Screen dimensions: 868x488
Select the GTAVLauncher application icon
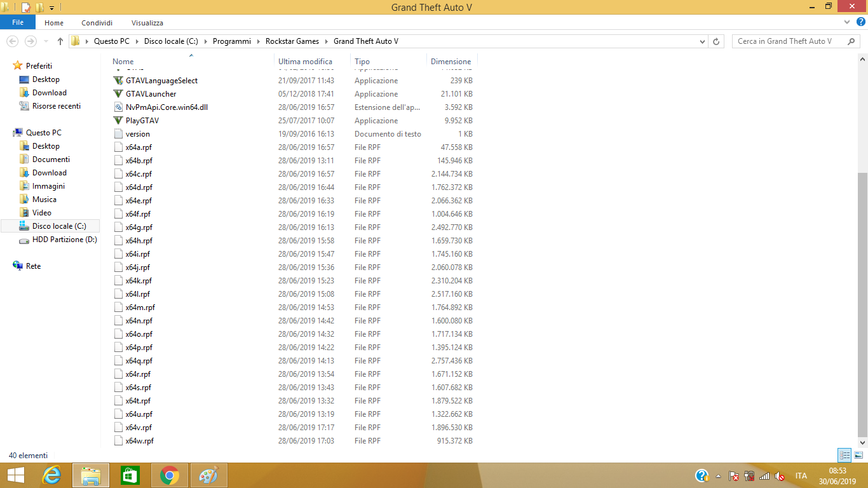pyautogui.click(x=118, y=94)
